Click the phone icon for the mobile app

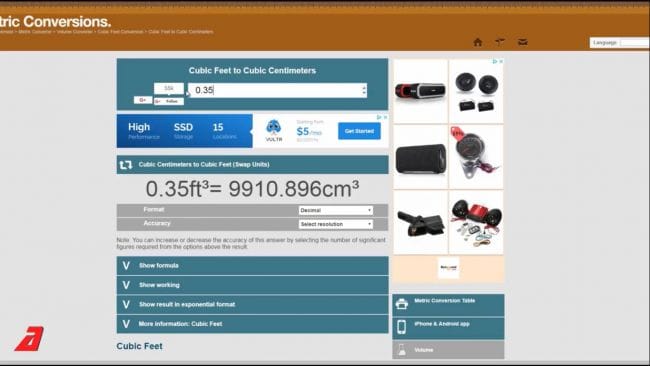[x=401, y=327]
